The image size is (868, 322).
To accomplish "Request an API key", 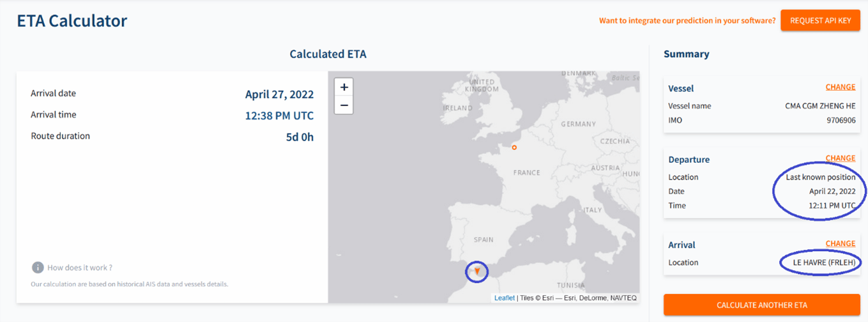I will pyautogui.click(x=820, y=20).
